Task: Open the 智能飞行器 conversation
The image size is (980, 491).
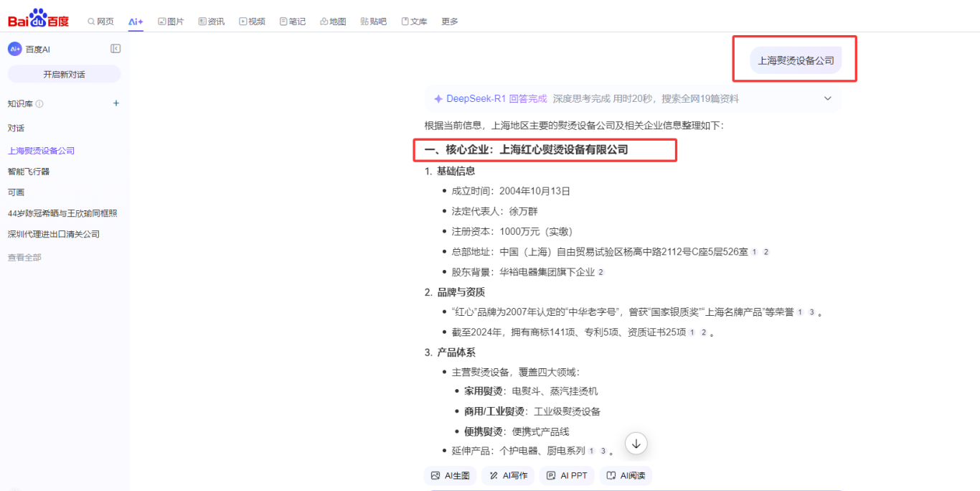Action: click(29, 172)
